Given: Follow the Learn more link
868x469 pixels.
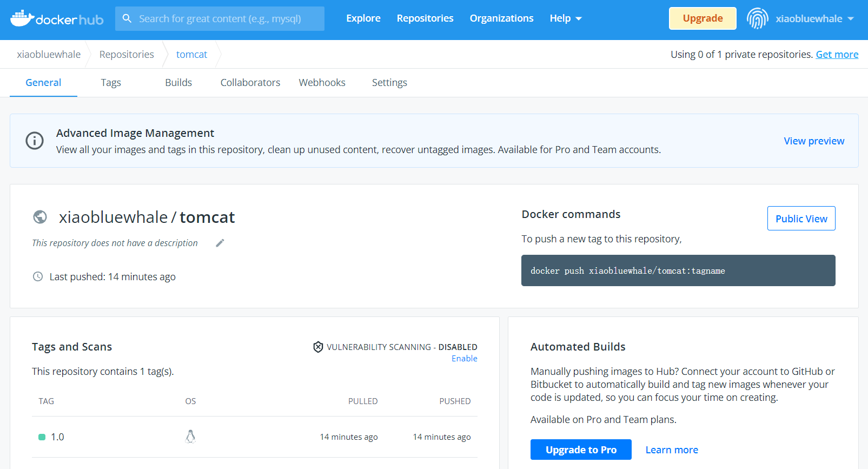Looking at the screenshot, I should pos(672,450).
